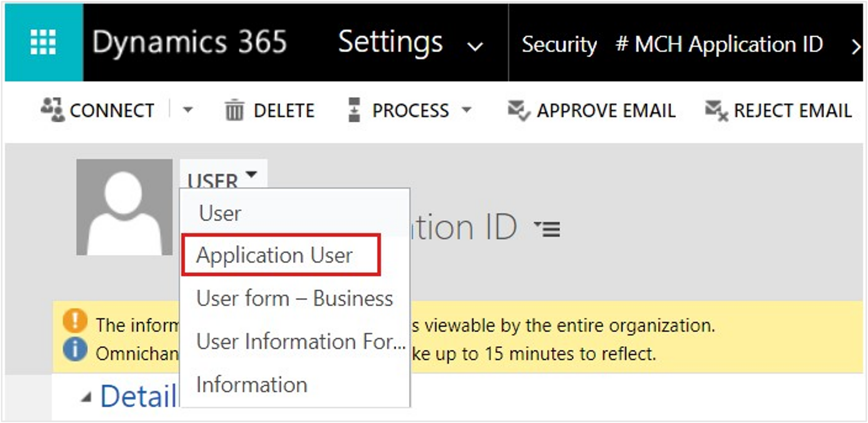
Task: Click the blue info notification icon
Action: click(x=75, y=349)
